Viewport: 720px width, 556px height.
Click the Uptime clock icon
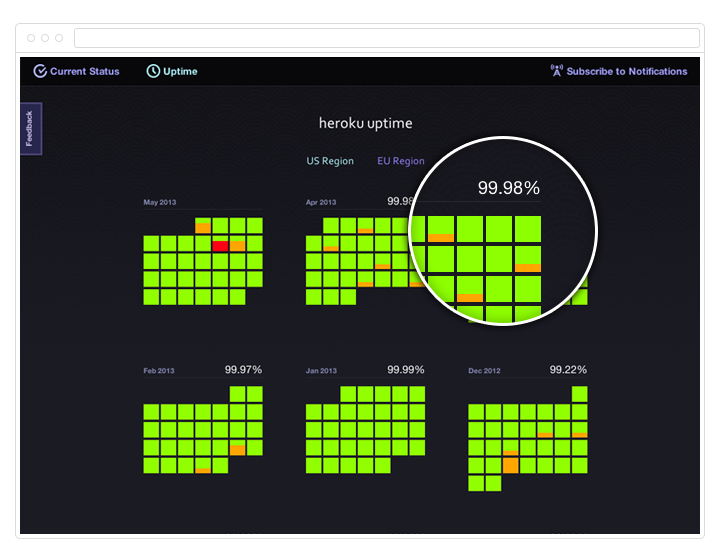pos(153,71)
